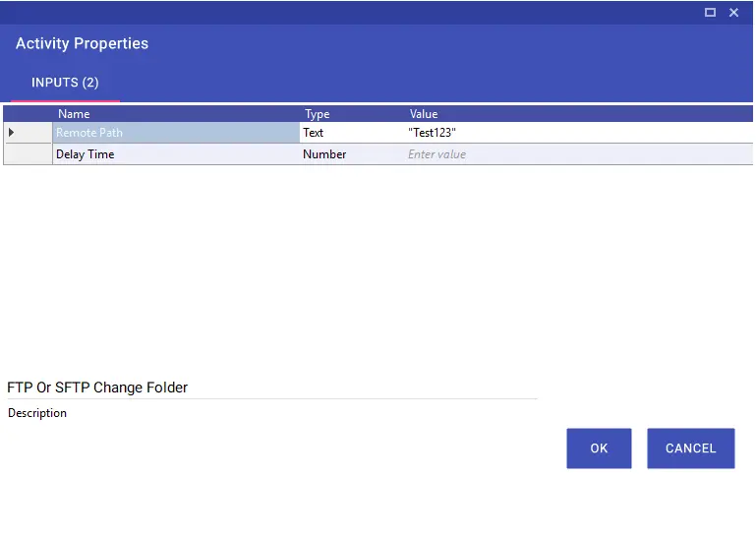Click the Remote Path row selector arrow

[x=11, y=132]
